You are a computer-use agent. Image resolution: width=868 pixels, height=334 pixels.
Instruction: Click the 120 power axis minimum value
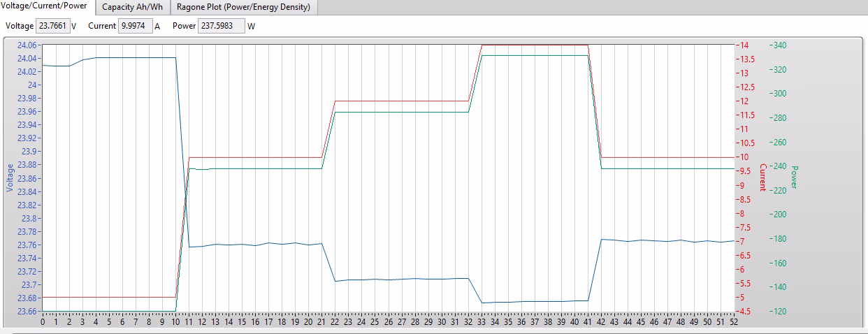click(x=779, y=312)
